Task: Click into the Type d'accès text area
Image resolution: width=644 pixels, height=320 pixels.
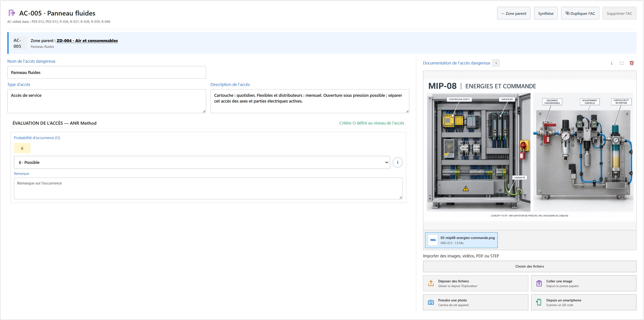Action: point(107,101)
